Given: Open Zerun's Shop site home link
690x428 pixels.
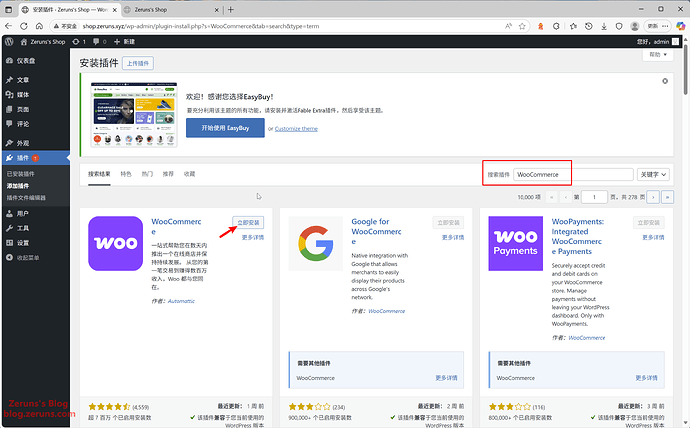Looking at the screenshot, I should pos(43,42).
